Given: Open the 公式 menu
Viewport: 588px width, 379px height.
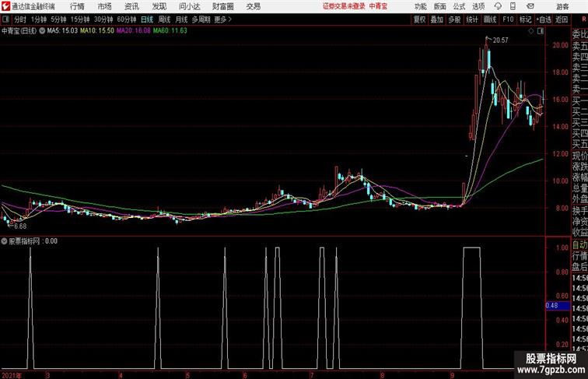Looking at the screenshot, I should point(459,6).
